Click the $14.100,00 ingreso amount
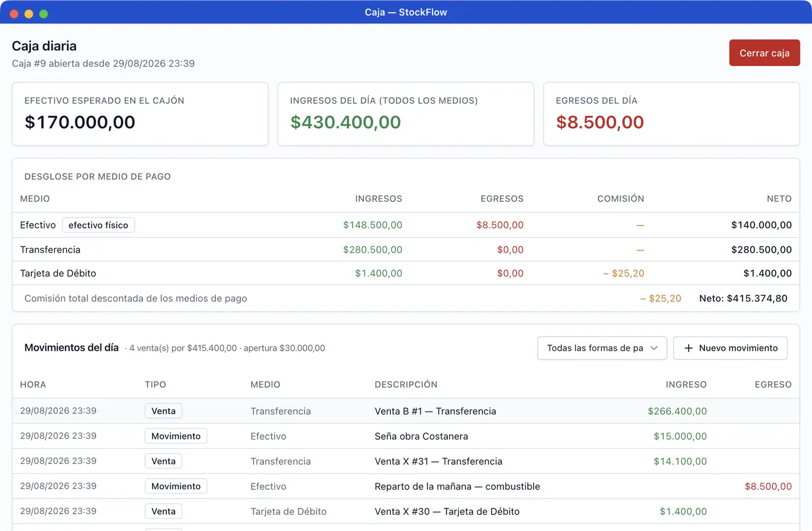 point(680,461)
